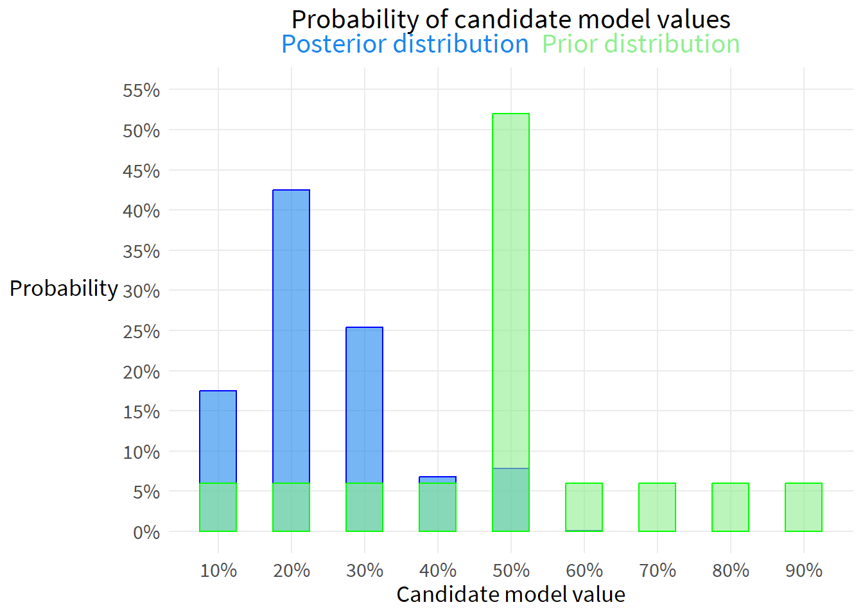This screenshot has height=616, width=863.
Task: Click the 10% label on the x-axis
Action: 218,570
